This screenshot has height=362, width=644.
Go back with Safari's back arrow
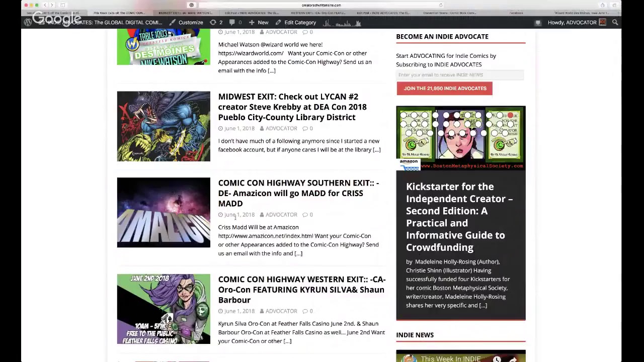(x=45, y=5)
